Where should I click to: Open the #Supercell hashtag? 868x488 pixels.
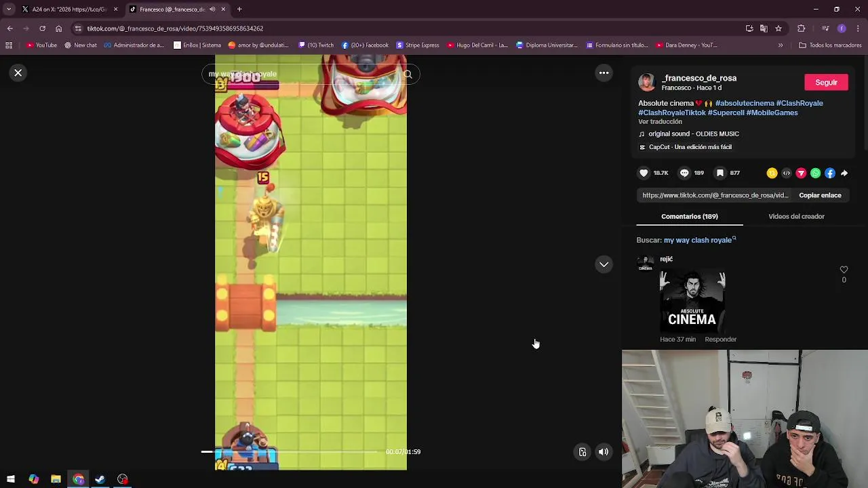tap(726, 113)
